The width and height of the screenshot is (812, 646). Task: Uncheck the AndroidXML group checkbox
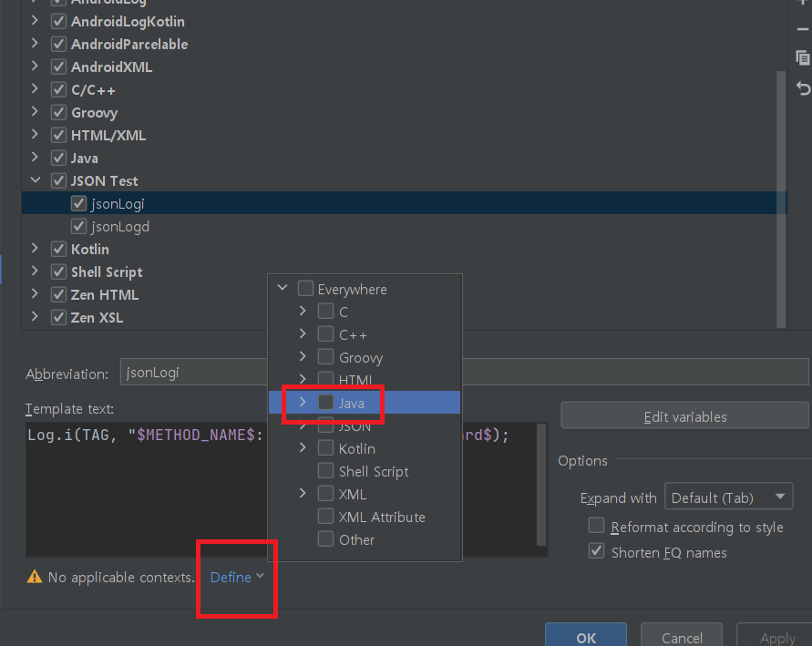tap(58, 67)
